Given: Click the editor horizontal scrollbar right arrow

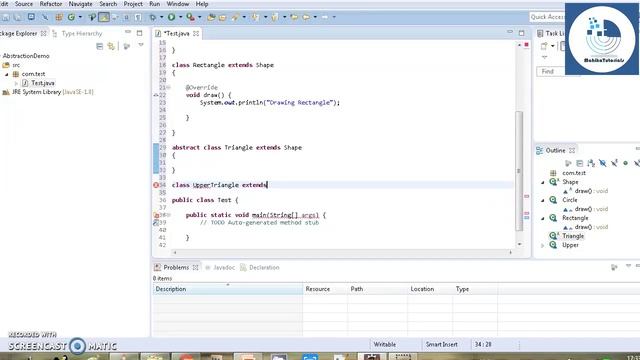Looking at the screenshot, I should tap(510, 253).
